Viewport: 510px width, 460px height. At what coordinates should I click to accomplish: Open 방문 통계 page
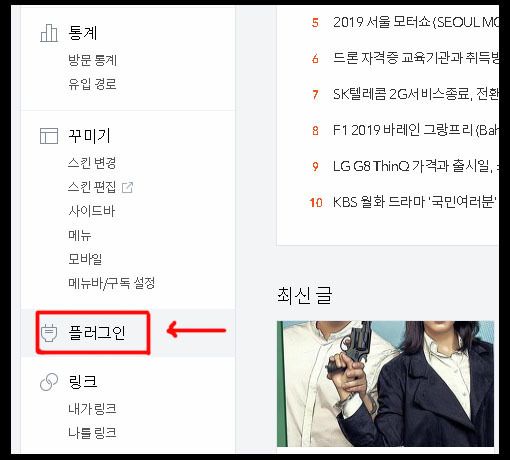92,60
